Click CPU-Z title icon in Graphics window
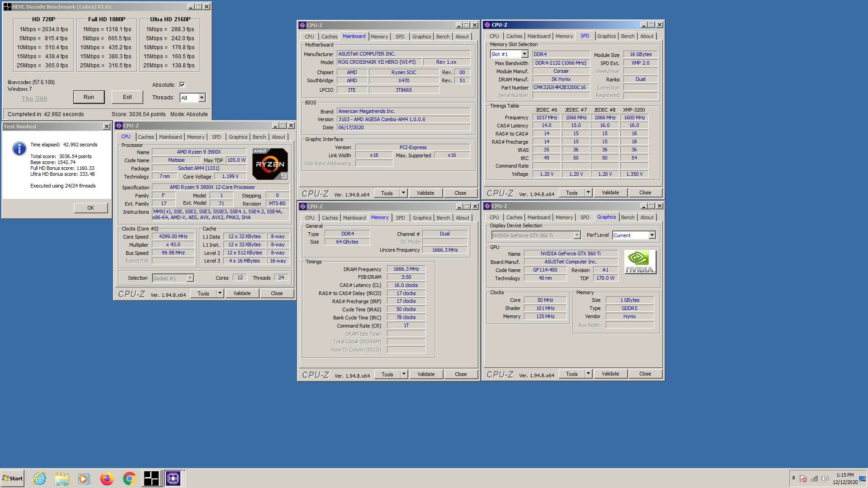The height and width of the screenshot is (488, 868). (x=487, y=206)
